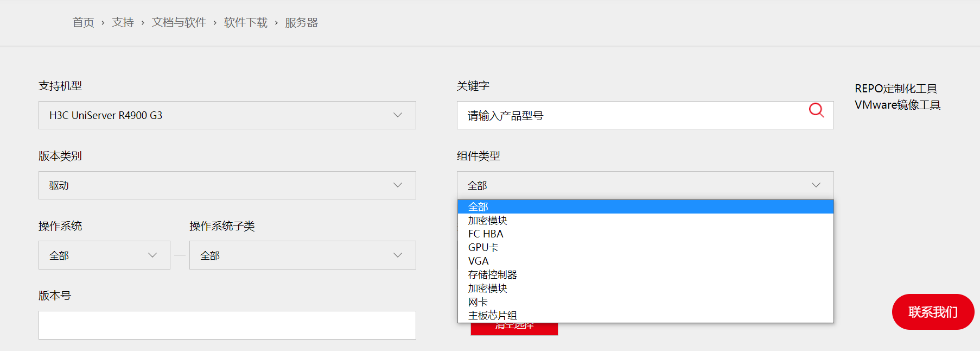The image size is (980, 351).
Task: Open the REPO定制化工具 link
Action: coord(896,89)
